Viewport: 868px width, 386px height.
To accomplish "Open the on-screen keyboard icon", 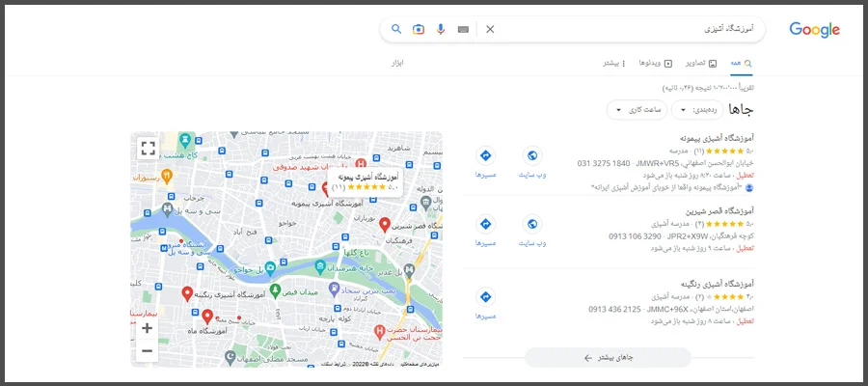I will (463, 29).
